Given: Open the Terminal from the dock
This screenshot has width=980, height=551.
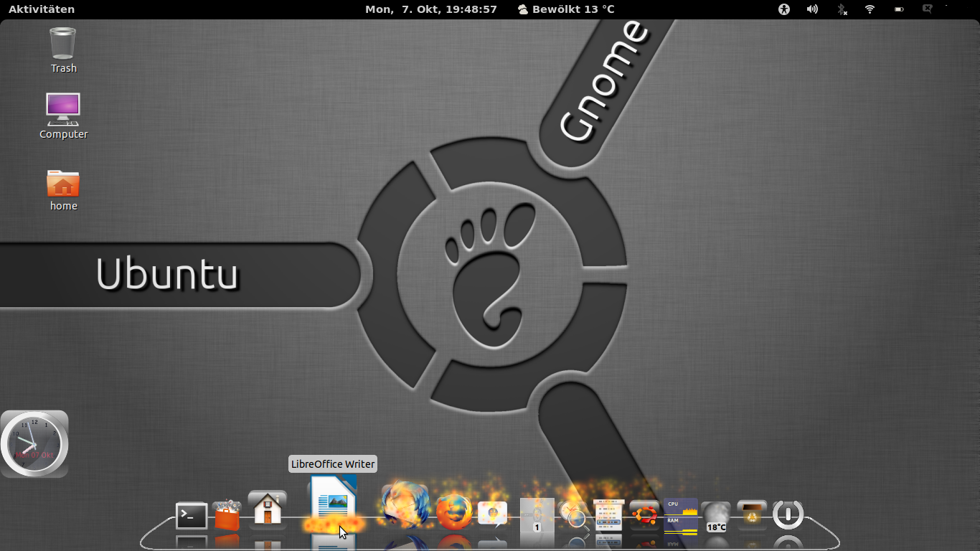Looking at the screenshot, I should coord(192,515).
